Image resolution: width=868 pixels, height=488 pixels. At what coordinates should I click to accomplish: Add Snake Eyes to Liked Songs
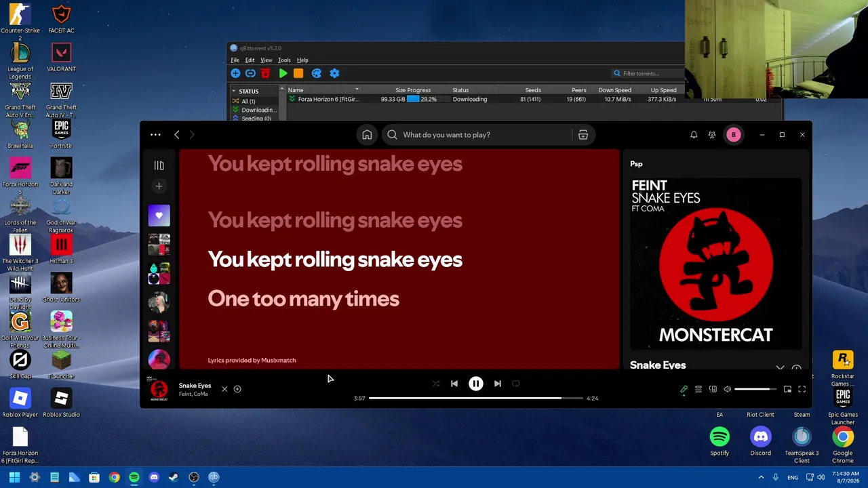(237, 389)
